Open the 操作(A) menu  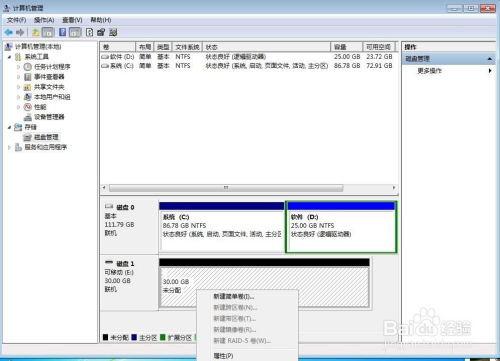click(x=44, y=20)
